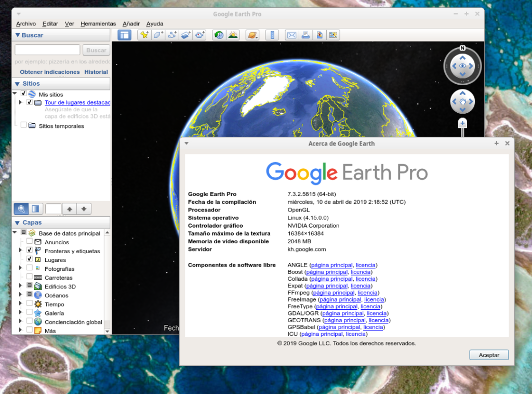The width and height of the screenshot is (532, 394).
Task: Open the Historial link
Action: 96,72
